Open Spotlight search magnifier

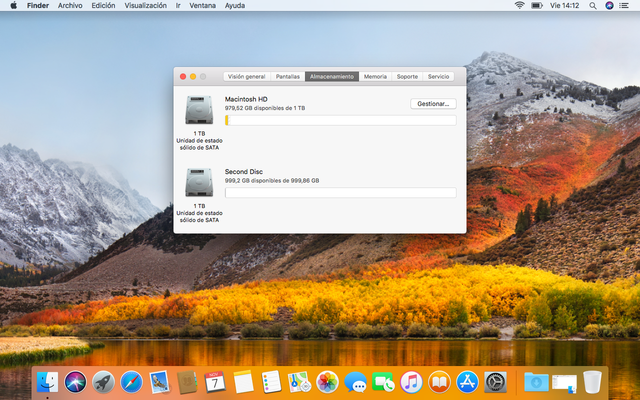click(593, 6)
